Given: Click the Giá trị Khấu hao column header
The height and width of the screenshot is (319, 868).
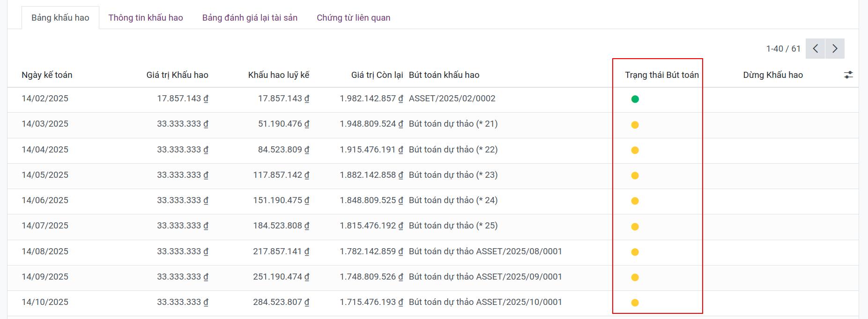Looking at the screenshot, I should (177, 75).
